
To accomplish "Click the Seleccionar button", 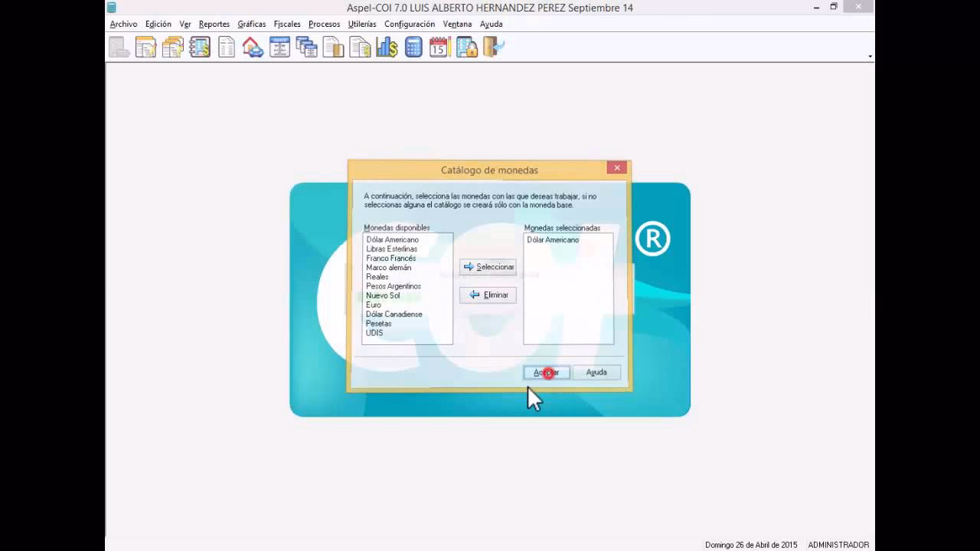I will 488,267.
